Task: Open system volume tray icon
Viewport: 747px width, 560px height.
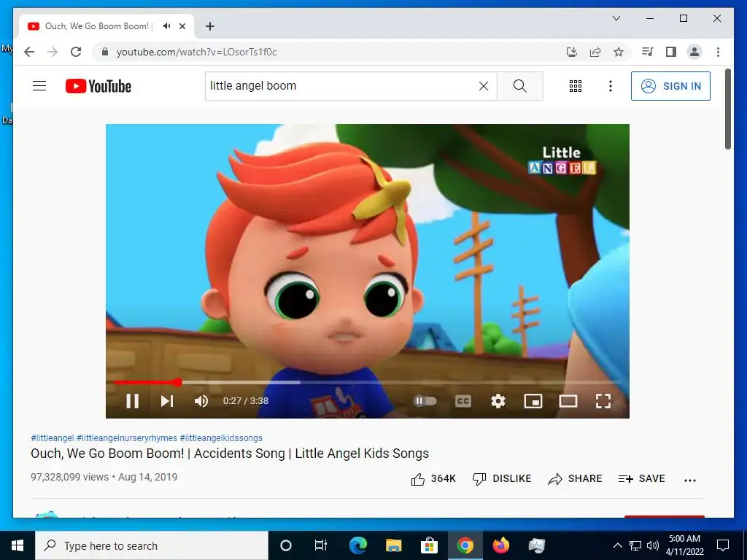Action: click(x=653, y=545)
